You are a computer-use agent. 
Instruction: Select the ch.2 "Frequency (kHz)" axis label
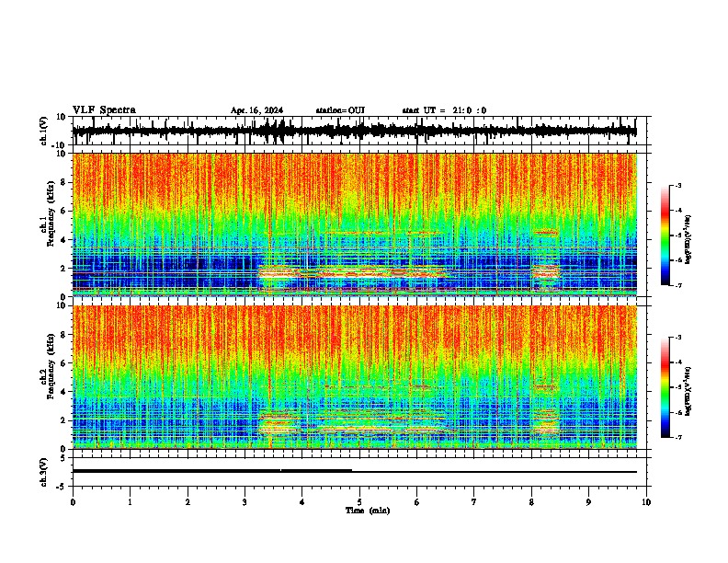tap(51, 366)
